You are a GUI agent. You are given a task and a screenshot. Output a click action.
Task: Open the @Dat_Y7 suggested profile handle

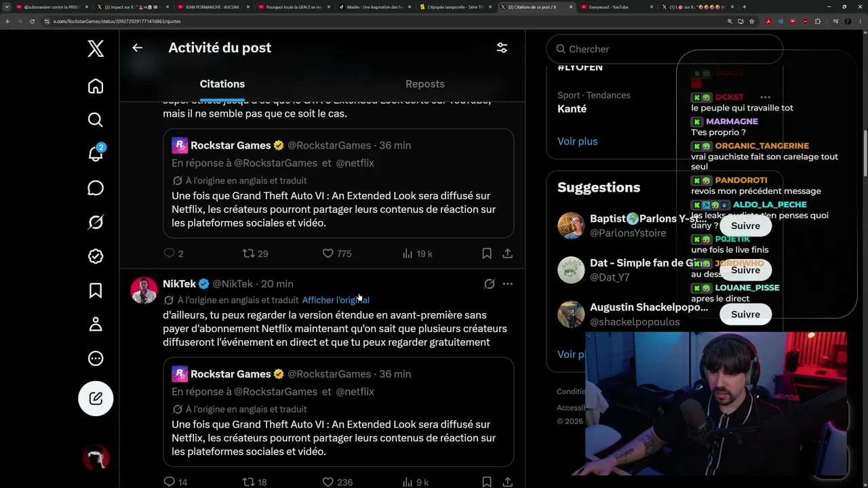610,277
